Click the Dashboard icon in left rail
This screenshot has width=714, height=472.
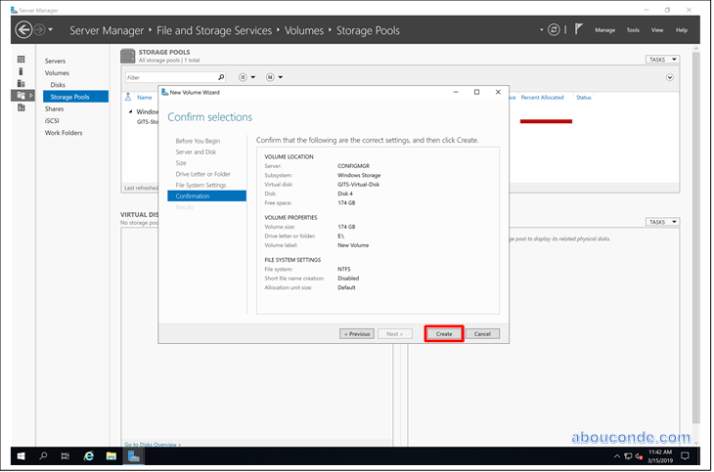tap(21, 60)
